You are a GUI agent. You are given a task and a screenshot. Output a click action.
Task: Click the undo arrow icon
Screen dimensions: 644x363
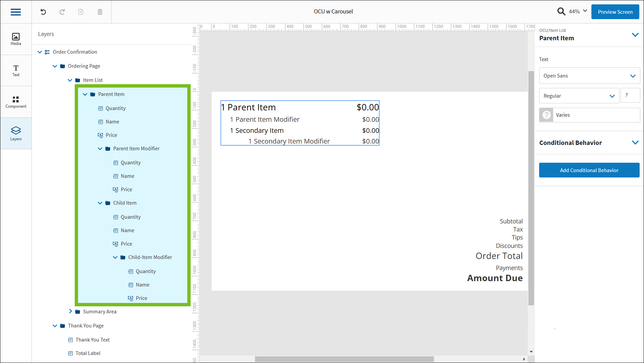click(x=43, y=12)
